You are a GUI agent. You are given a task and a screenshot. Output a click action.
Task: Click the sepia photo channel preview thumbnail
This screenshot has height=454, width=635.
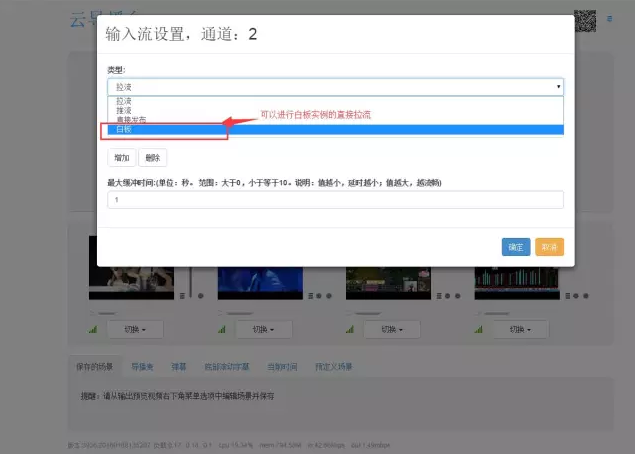pos(132,283)
